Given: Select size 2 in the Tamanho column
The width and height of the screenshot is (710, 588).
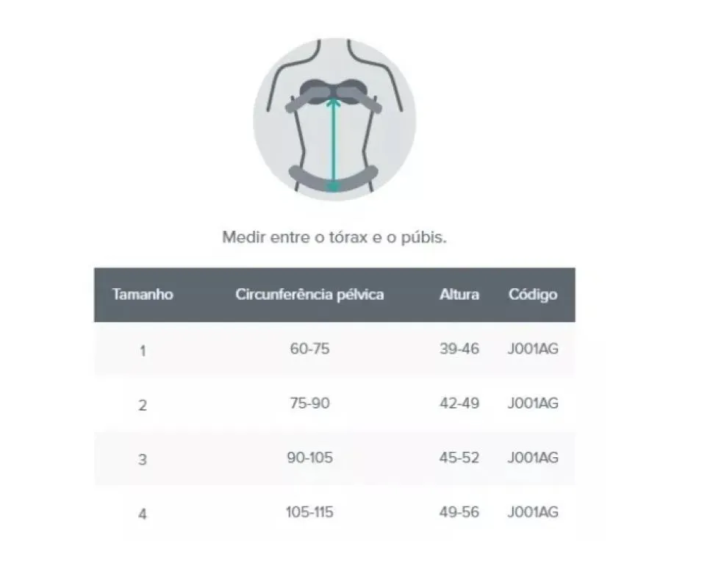Looking at the screenshot, I should pos(143,405).
